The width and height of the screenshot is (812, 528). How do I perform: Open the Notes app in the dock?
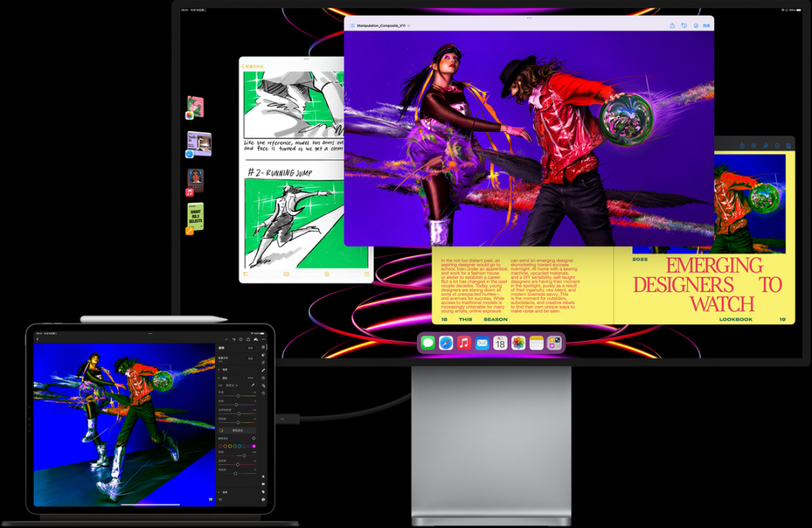tap(536, 343)
